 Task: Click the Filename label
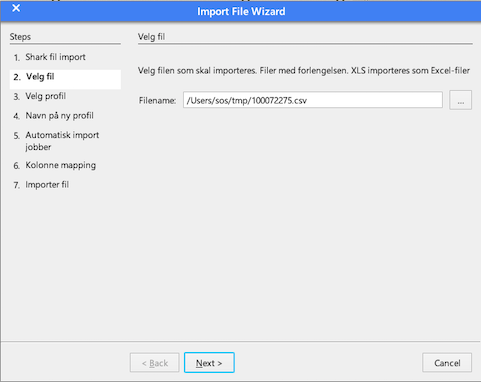[157, 100]
